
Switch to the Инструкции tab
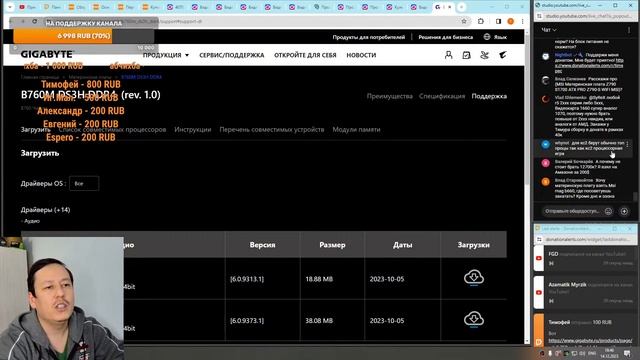click(193, 129)
